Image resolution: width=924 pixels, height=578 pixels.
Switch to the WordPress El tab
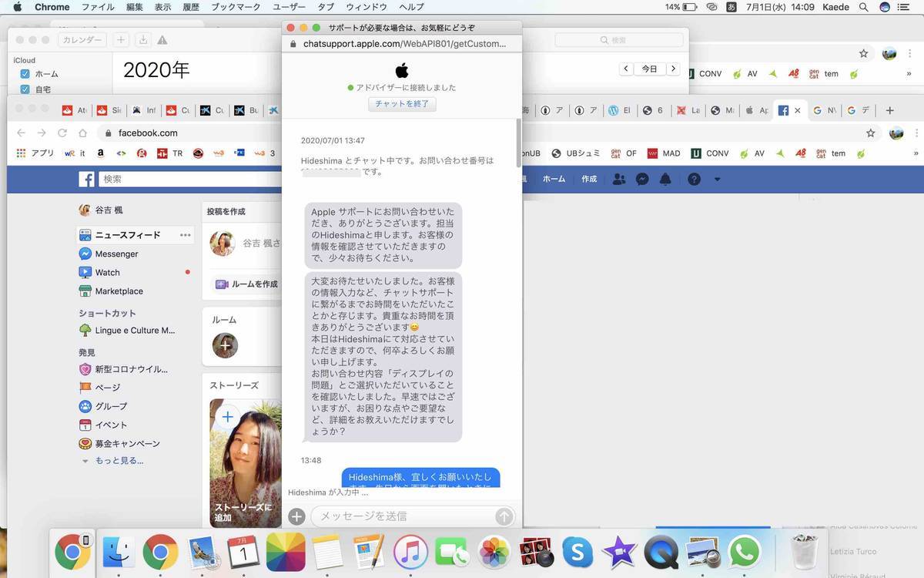pyautogui.click(x=619, y=110)
